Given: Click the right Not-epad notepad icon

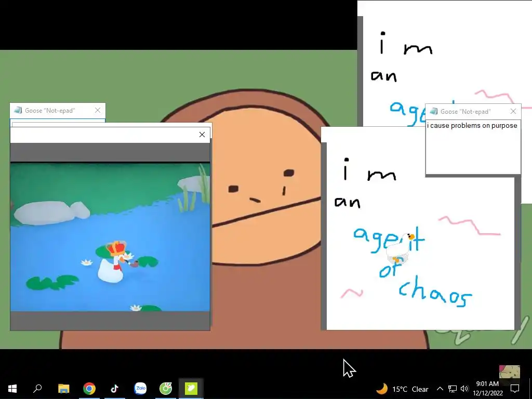Looking at the screenshot, I should coord(434,111).
